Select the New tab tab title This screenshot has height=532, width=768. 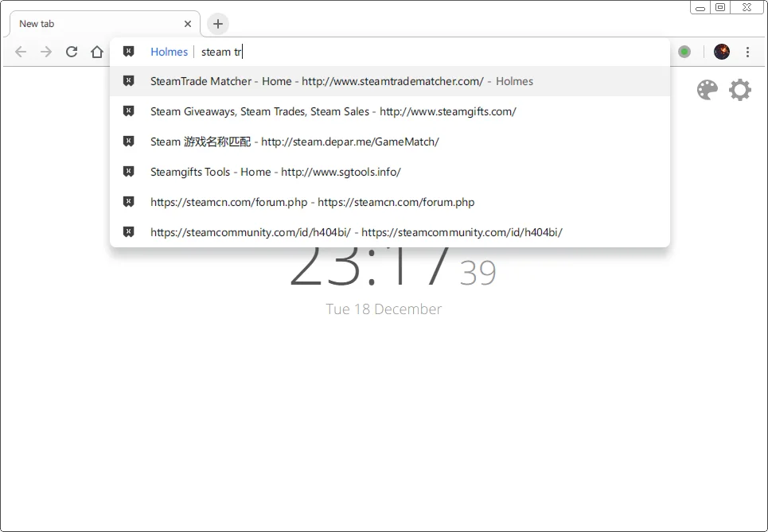[37, 24]
